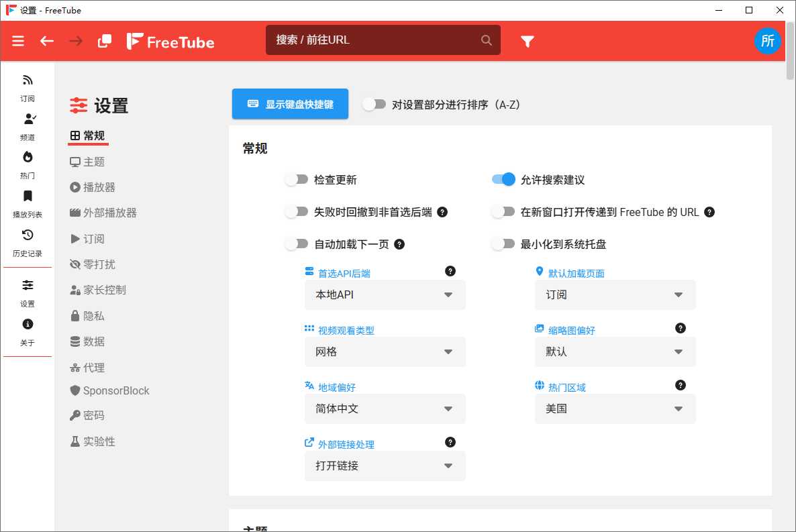Screen dimensions: 796x532
Task: Show help for 首选API后端
Action: point(450,271)
